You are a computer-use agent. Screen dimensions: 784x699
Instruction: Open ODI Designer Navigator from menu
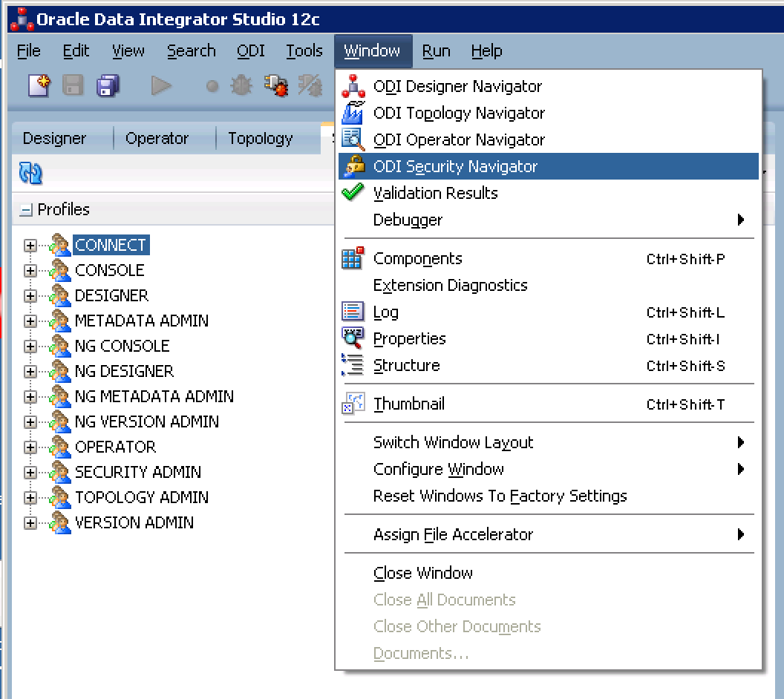click(457, 87)
